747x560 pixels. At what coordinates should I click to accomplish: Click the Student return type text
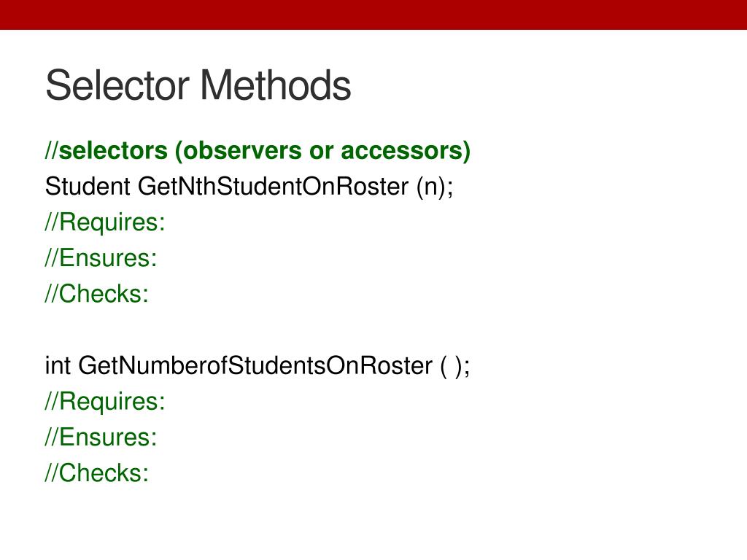click(x=88, y=186)
